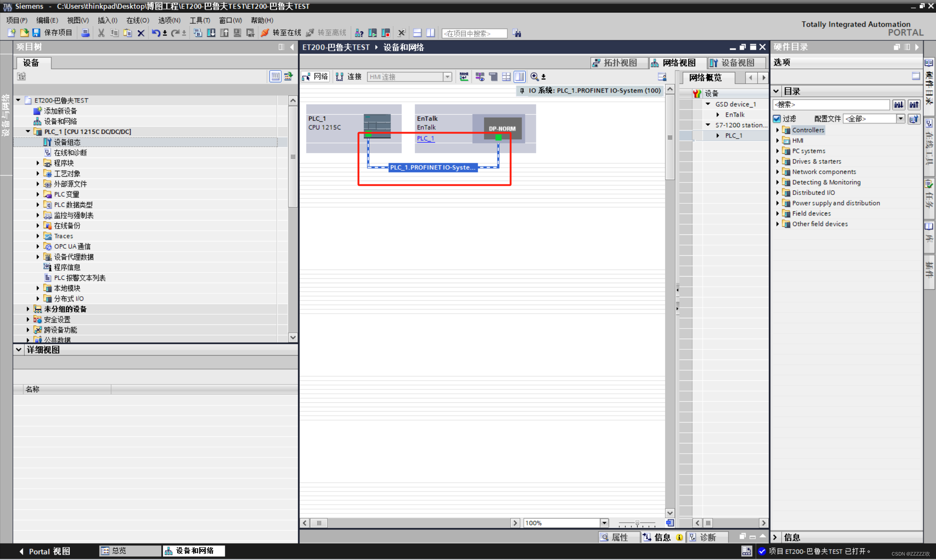936x560 pixels.
Task: Toggle 网络 networking mode button
Action: 315,76
